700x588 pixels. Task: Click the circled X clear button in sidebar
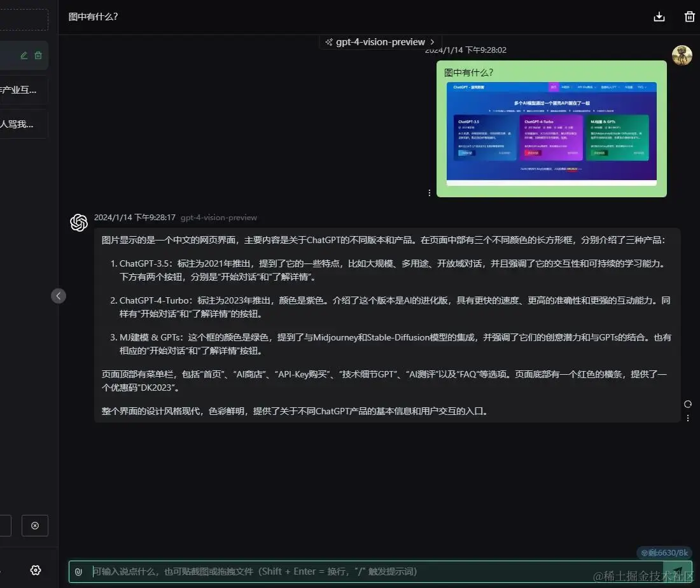pos(35,526)
